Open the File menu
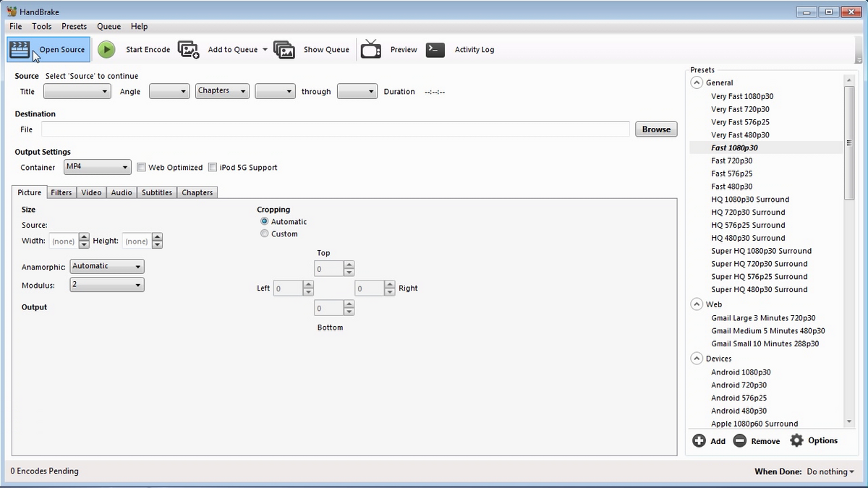868x488 pixels. pos(16,26)
